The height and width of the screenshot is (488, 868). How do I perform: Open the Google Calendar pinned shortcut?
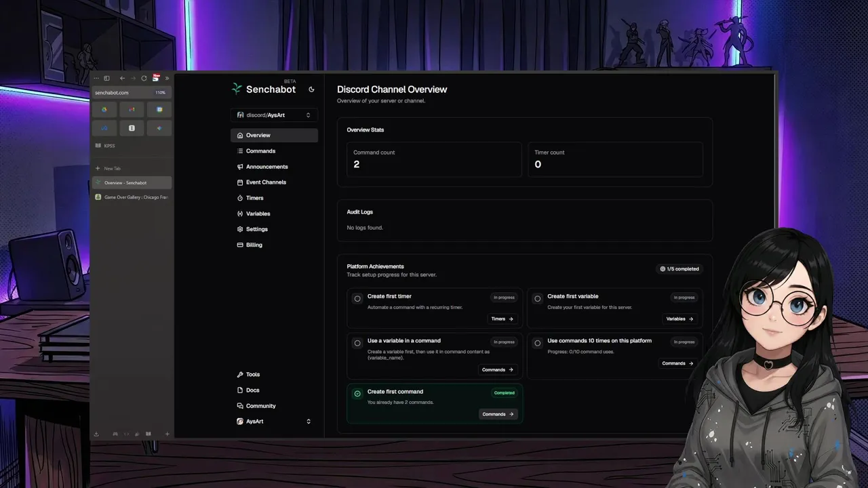pos(159,110)
